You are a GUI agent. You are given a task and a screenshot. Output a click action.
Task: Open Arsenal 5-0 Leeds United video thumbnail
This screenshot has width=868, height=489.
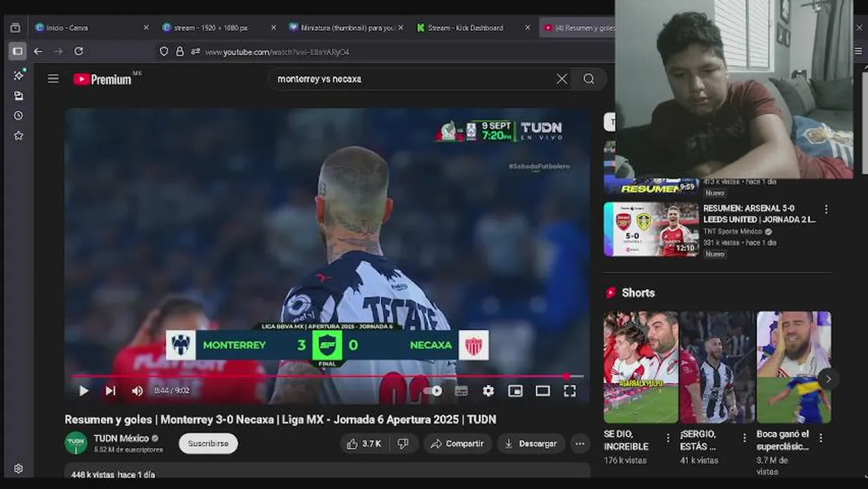651,230
